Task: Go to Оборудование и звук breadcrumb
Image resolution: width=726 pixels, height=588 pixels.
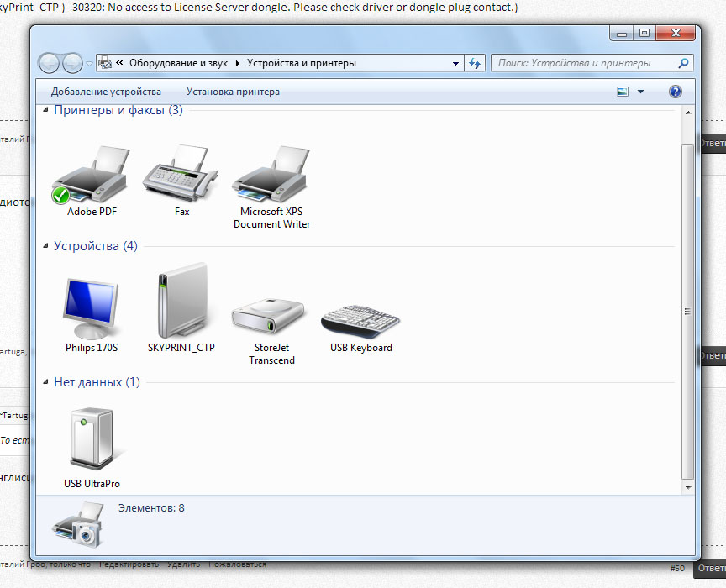Action: click(178, 63)
